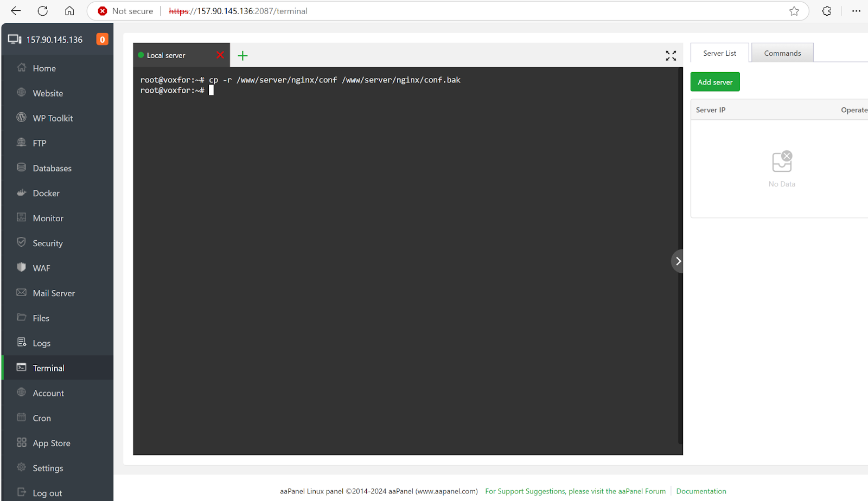Open the browser ellipsis menu
Image resolution: width=868 pixels, height=501 pixels.
857,11
